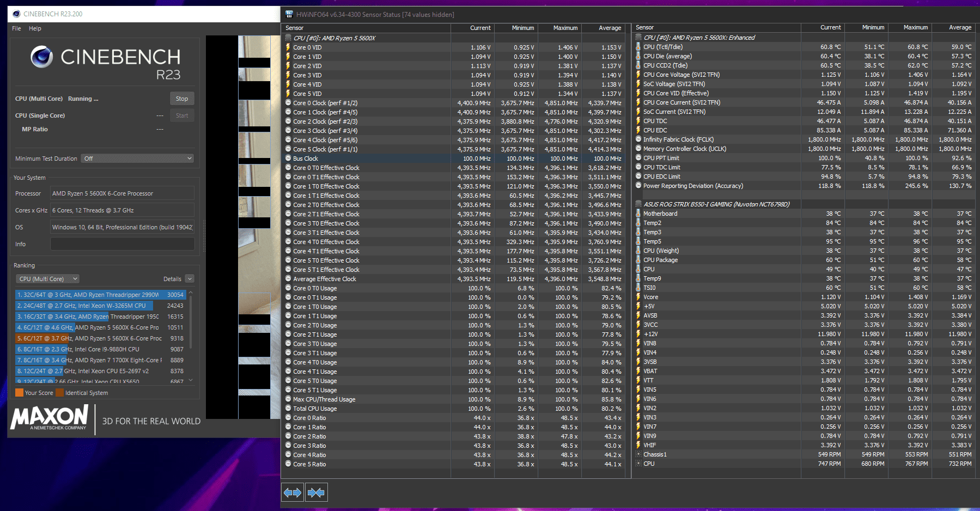Click the icon next to Bus Clock
980x511 pixels.
[288, 159]
